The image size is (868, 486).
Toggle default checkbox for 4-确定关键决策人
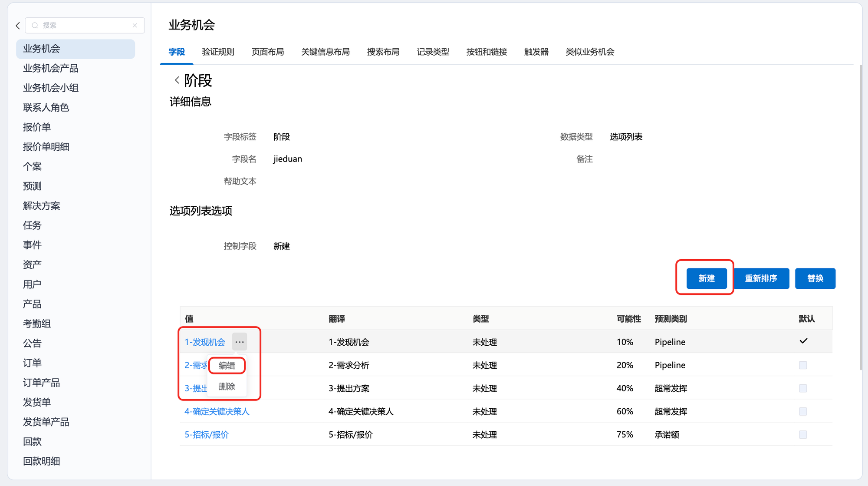(803, 411)
